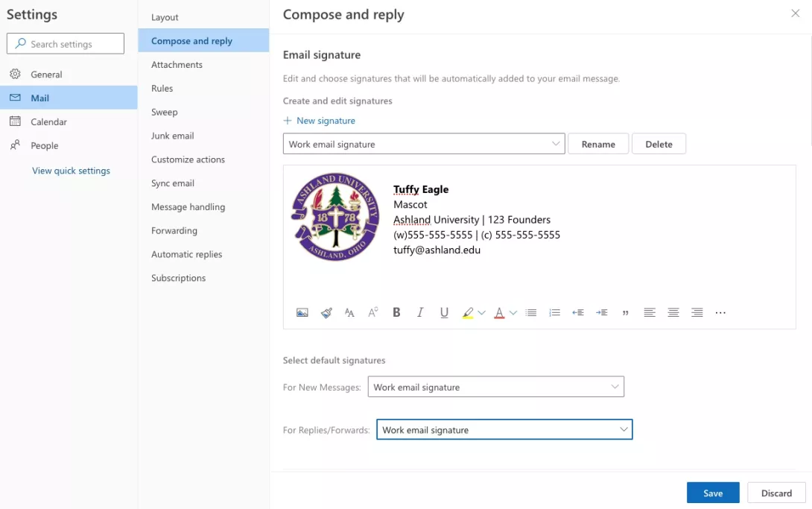Open the Work email signature selector dropdown
The height and width of the screenshot is (509, 812).
[424, 144]
